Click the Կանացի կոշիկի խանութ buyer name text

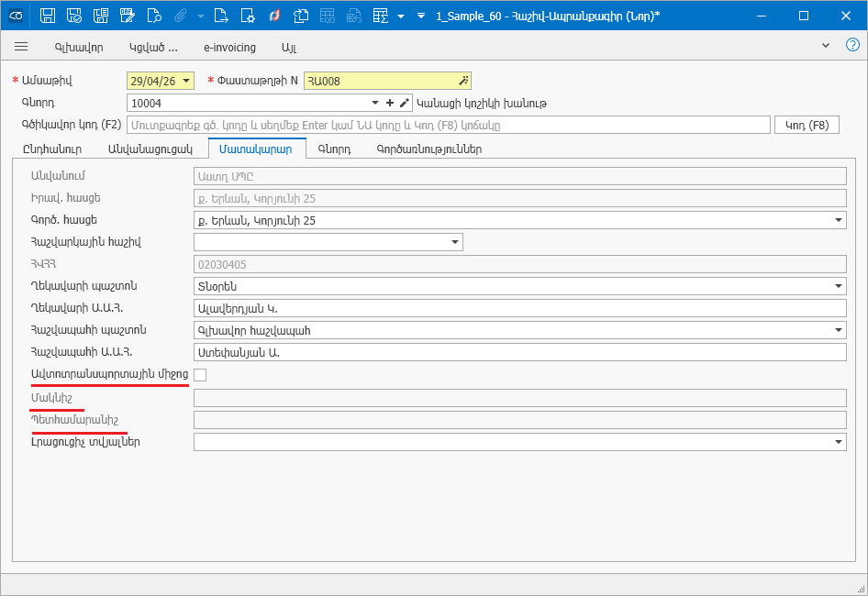click(x=482, y=104)
